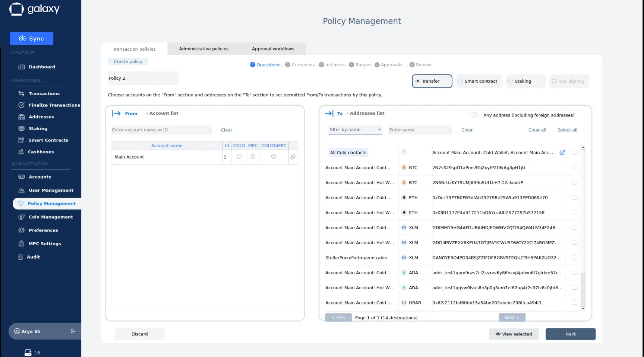Click the notifications tray icon showing 16
The image size is (644, 357).
[28, 353]
